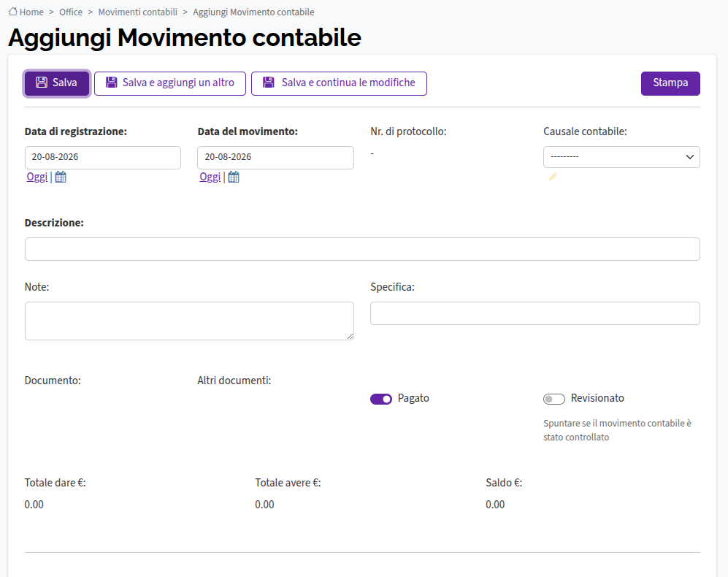
Task: Click into the Note text area
Action: (x=189, y=321)
